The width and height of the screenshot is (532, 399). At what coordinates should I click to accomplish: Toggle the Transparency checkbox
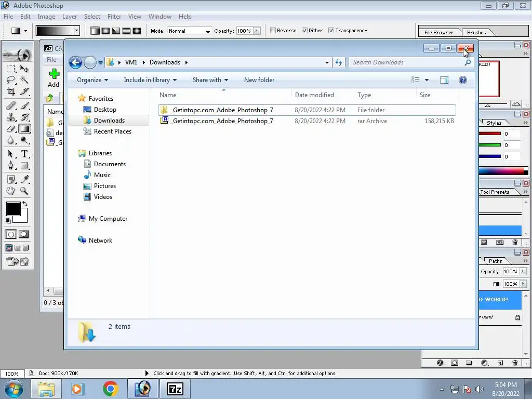click(x=331, y=31)
